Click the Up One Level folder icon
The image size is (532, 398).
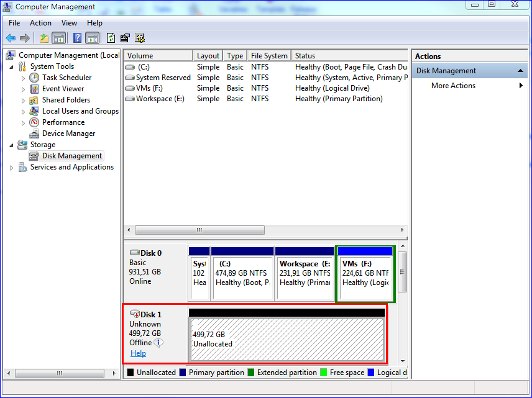coord(44,38)
